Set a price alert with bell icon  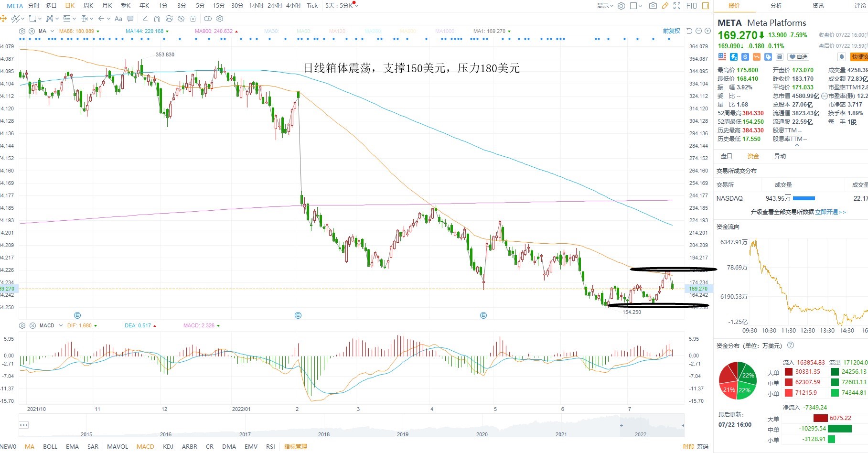(842, 57)
